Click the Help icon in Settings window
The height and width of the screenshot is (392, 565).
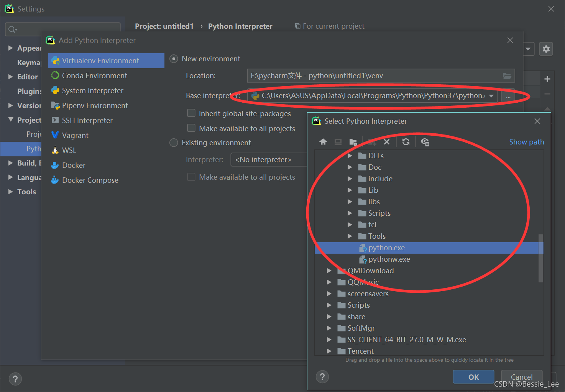coord(15,379)
